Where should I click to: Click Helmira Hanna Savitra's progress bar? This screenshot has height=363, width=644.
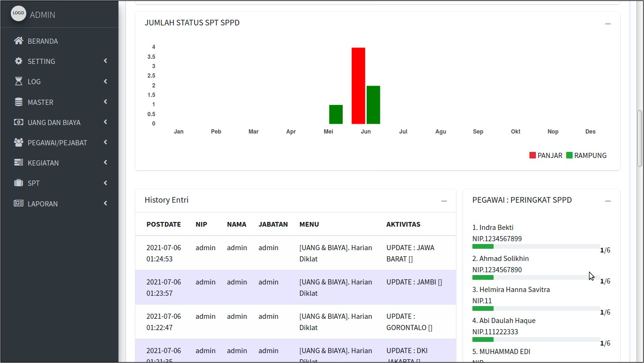(536, 308)
